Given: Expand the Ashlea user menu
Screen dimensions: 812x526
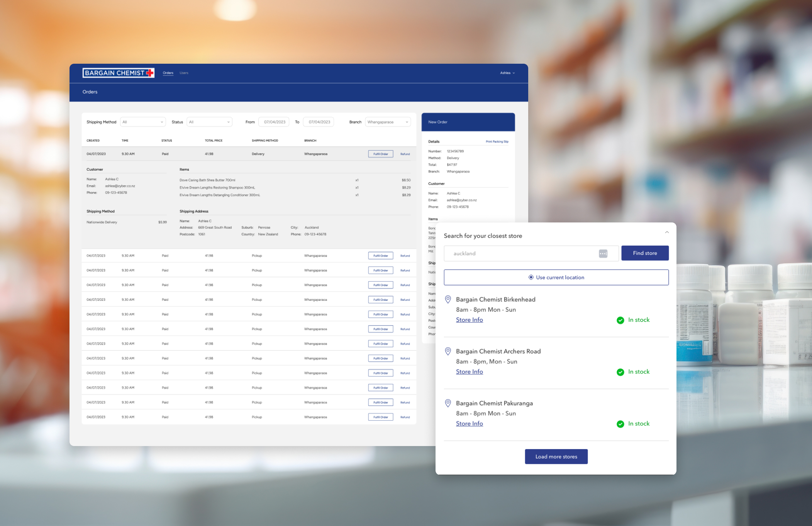Looking at the screenshot, I should [x=507, y=73].
